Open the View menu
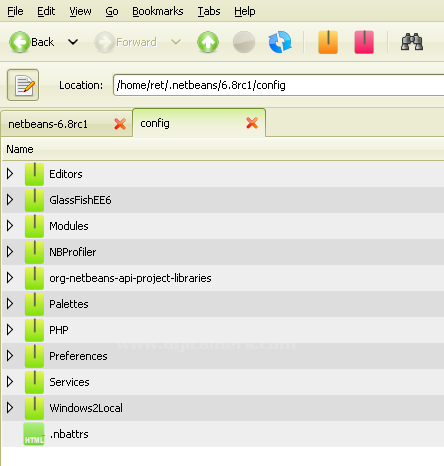Viewport: 444px width, 466px height. coord(80,11)
